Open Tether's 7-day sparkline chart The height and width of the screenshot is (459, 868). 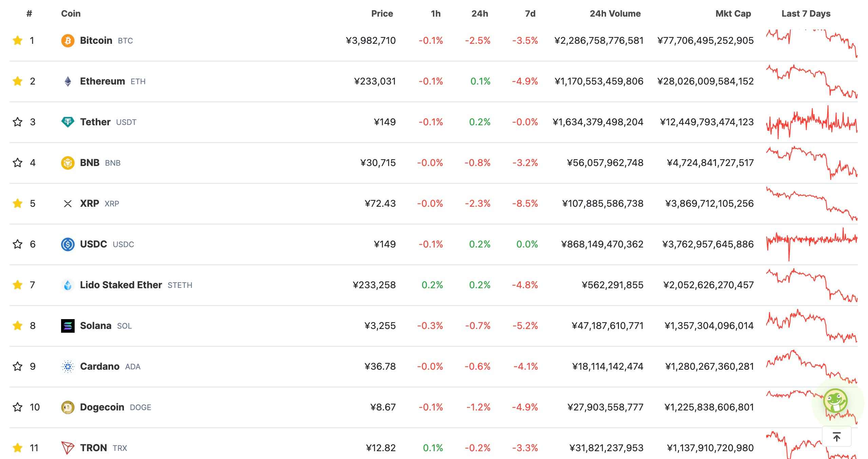click(x=812, y=122)
